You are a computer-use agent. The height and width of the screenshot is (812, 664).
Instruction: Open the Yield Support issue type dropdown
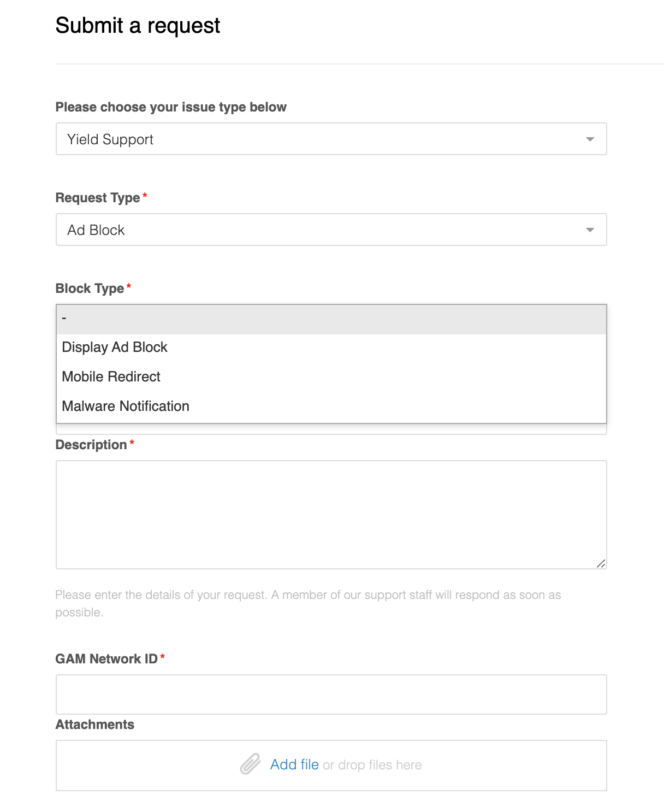point(331,139)
